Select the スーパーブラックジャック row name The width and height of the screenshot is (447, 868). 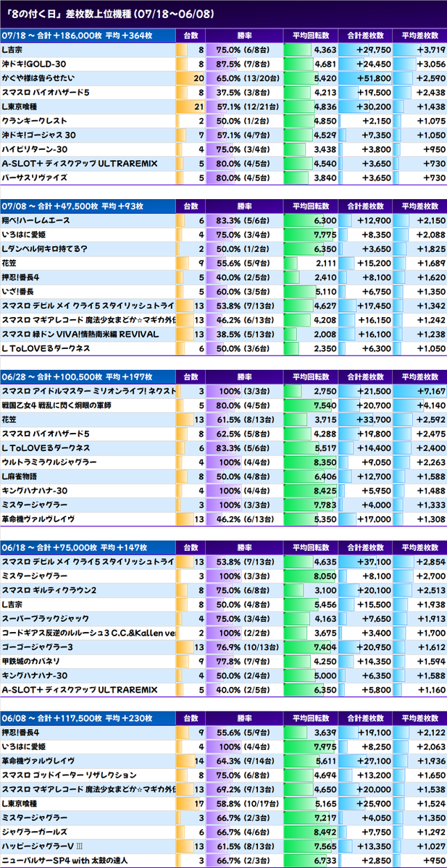(x=46, y=618)
